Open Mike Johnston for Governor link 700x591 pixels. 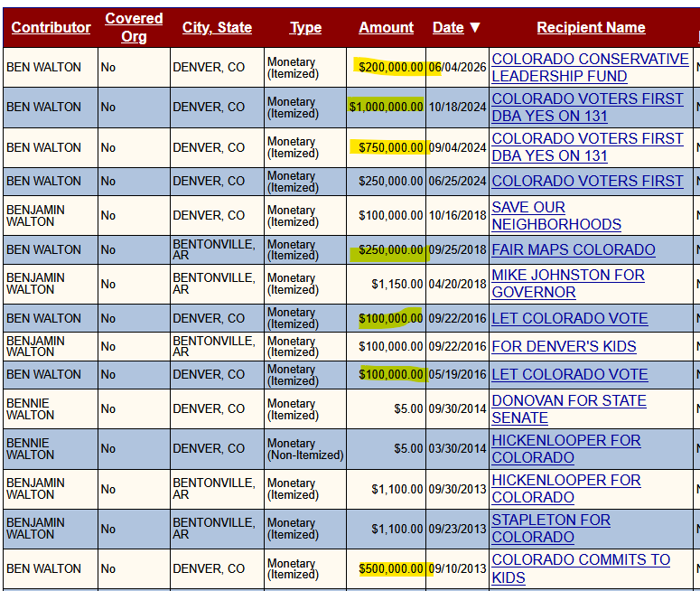(x=568, y=284)
